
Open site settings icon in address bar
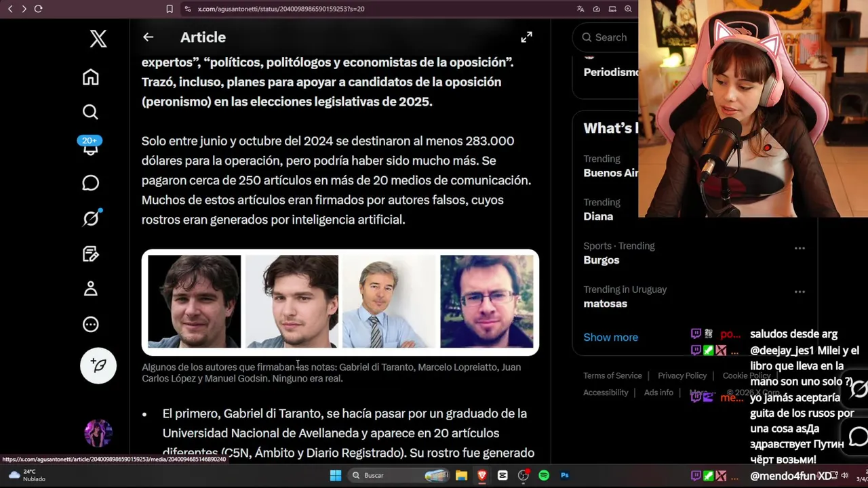(x=187, y=9)
